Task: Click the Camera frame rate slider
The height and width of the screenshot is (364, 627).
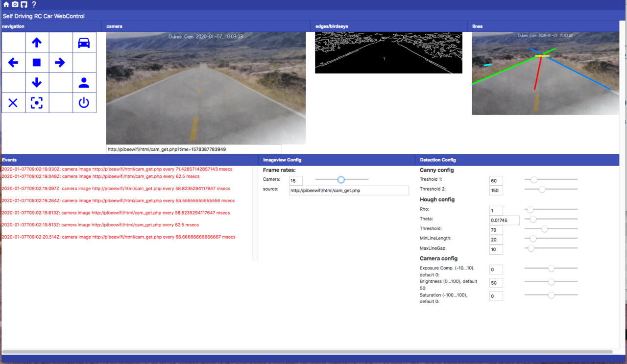Action: [x=341, y=180]
